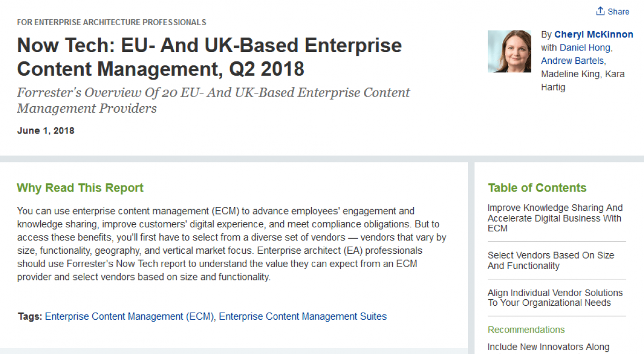This screenshot has height=354, width=644.
Task: Click 'FOR ENTERPRISE ARCHITECTURE PROFESSIONALS' label
Action: click(112, 23)
